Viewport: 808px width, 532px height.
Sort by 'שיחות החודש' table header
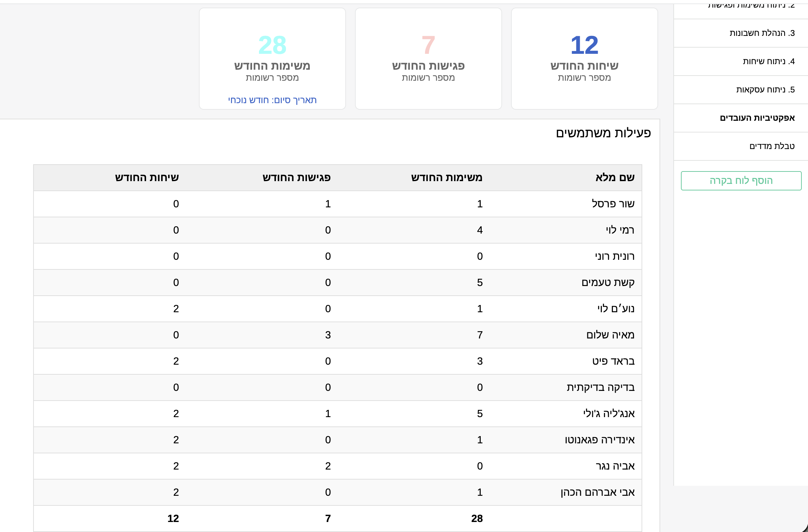[147, 178]
